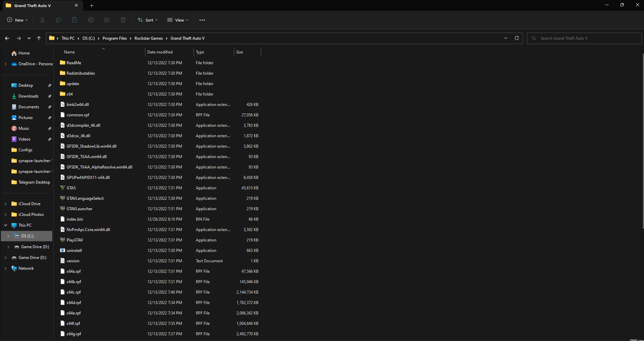This screenshot has height=341, width=644.
Task: Open the Sort dropdown menu
Action: 148,20
